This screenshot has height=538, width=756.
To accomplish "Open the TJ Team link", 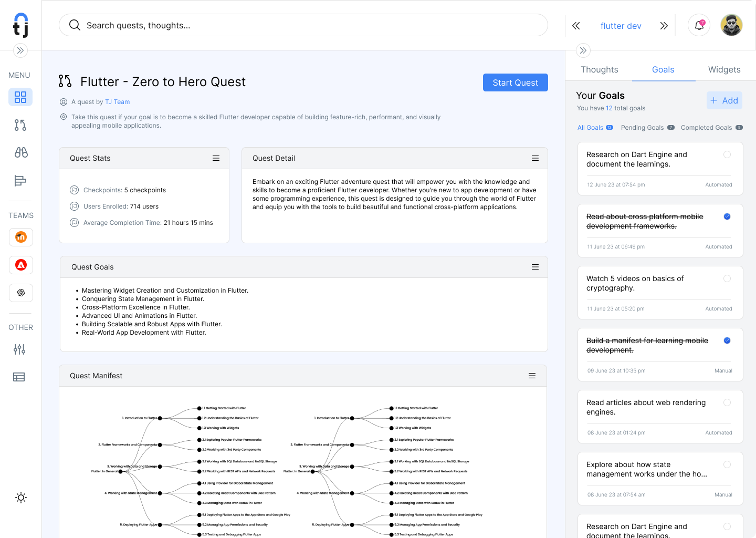I will (117, 102).
